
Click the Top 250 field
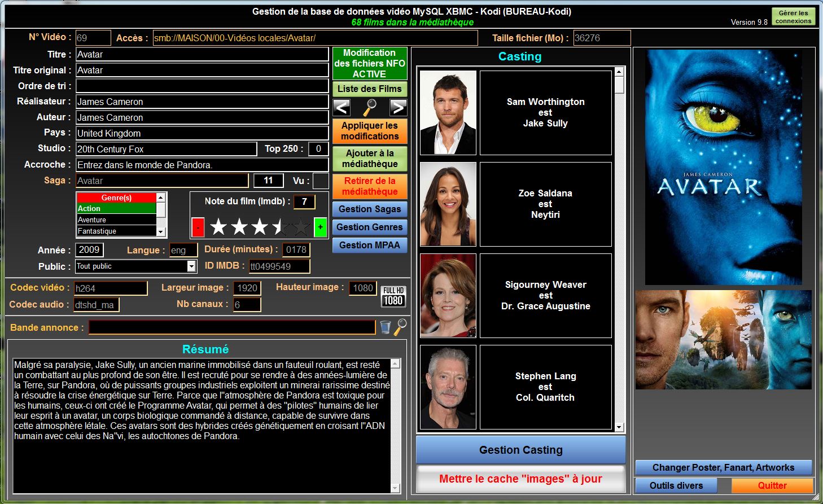pos(318,149)
